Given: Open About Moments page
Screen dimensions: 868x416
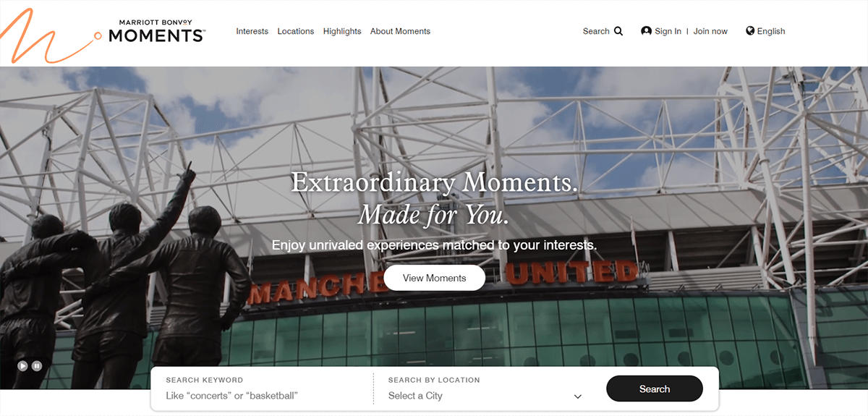Looking at the screenshot, I should coord(400,31).
